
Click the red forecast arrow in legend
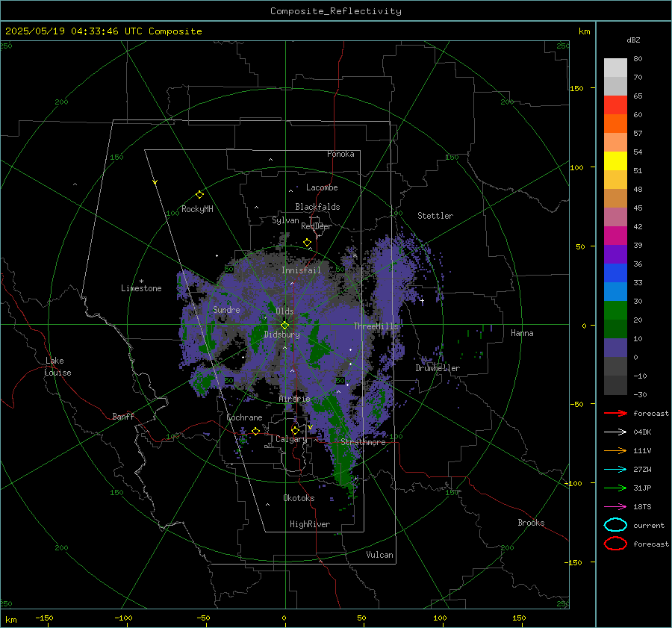click(615, 413)
